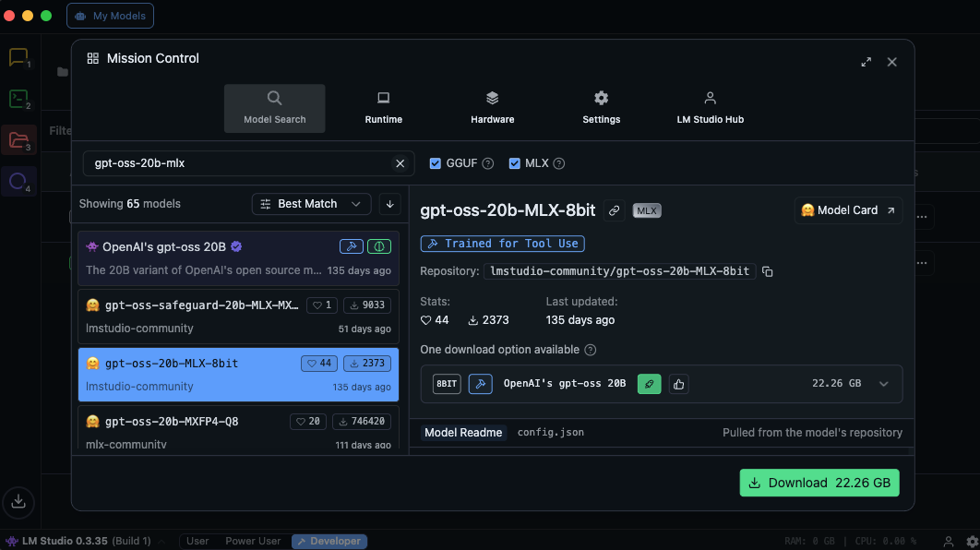Click reasoning badge on OpenAI's gpt-oss 20B

point(378,246)
